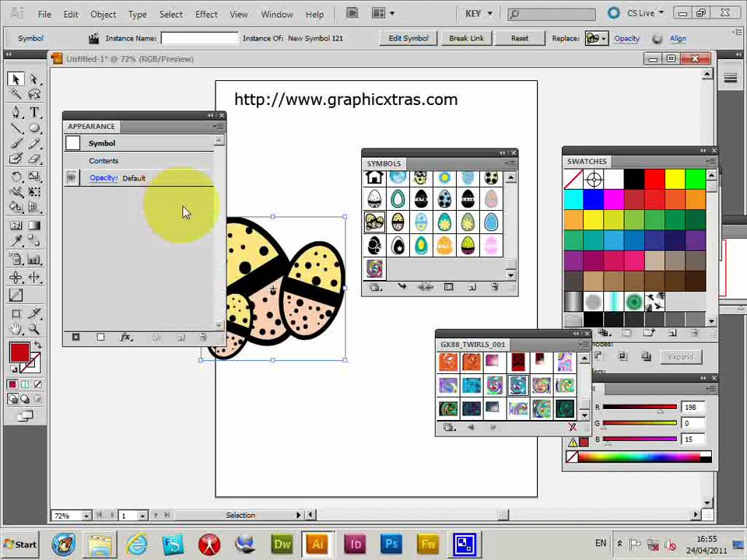Screen dimensions: 747x560
Task: Open the Appearance panel options menu
Action: click(x=218, y=127)
